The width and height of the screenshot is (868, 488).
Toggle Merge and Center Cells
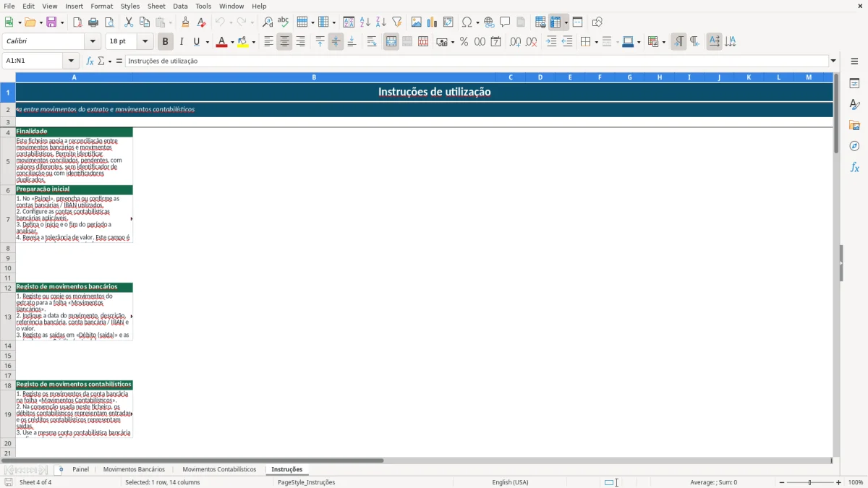pos(391,42)
